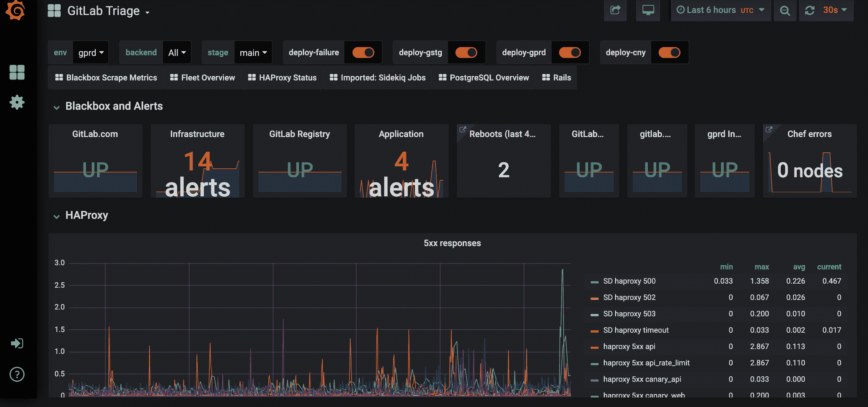868x407 pixels.
Task: Click the Chef errors panel link icon
Action: pyautogui.click(x=769, y=130)
